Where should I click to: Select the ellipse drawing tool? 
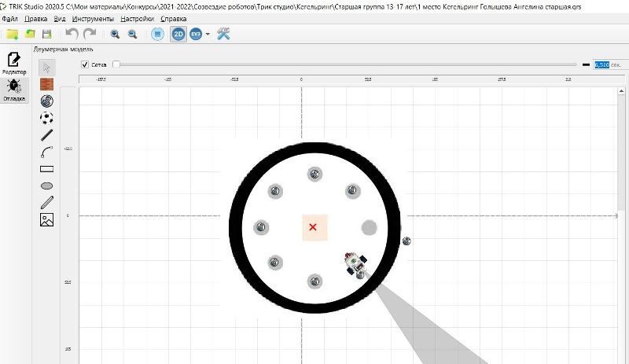(x=46, y=186)
